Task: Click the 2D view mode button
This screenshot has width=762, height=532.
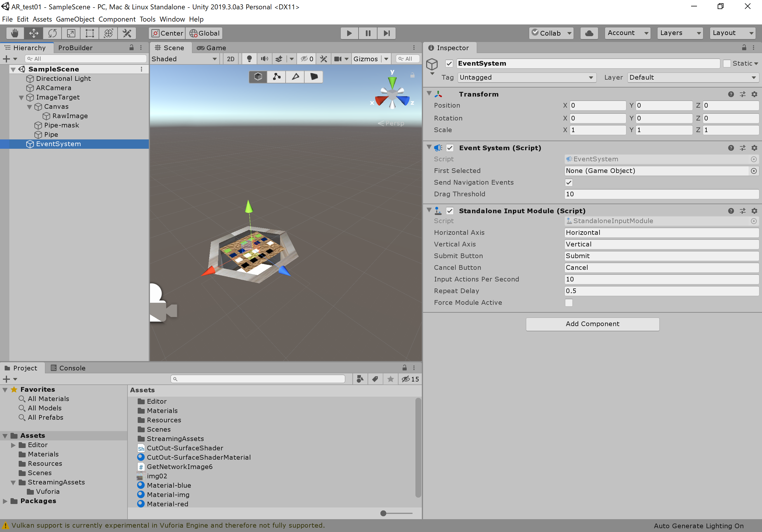Action: [230, 59]
